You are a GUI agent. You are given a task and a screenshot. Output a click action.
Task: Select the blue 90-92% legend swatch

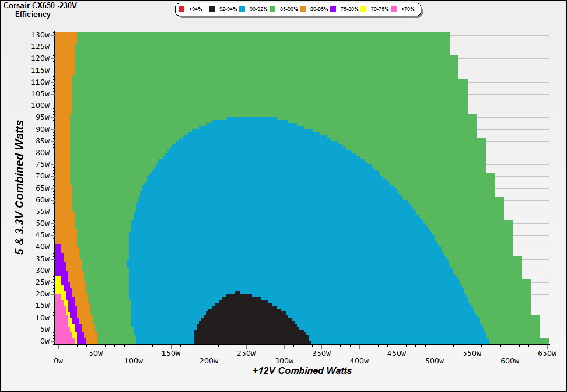243,10
